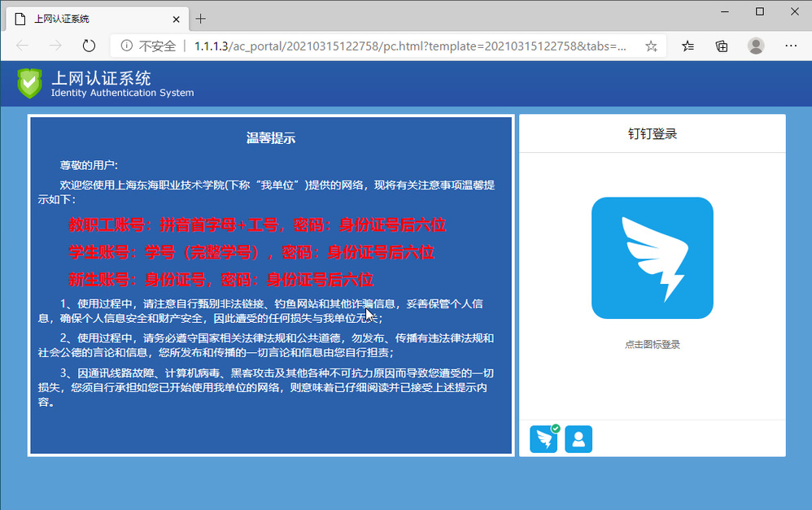Select the small DingTalk login method icon
Screen dimensions: 812x510
coord(543,439)
